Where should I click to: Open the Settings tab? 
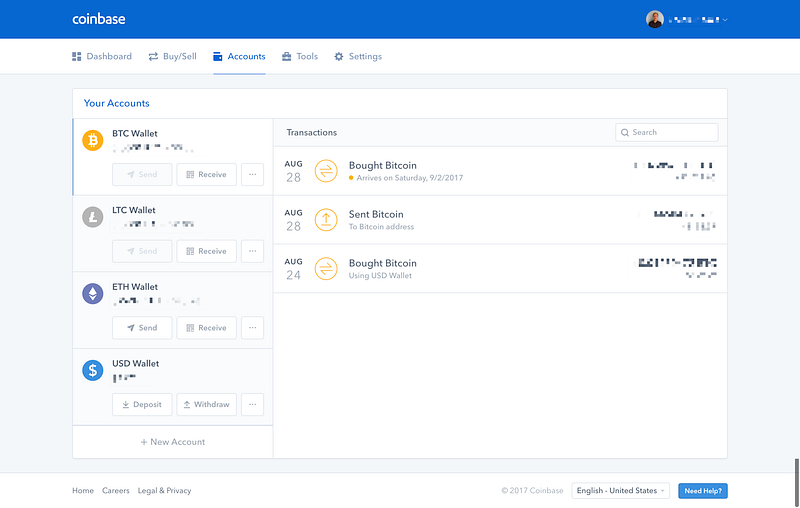pyautogui.click(x=358, y=56)
